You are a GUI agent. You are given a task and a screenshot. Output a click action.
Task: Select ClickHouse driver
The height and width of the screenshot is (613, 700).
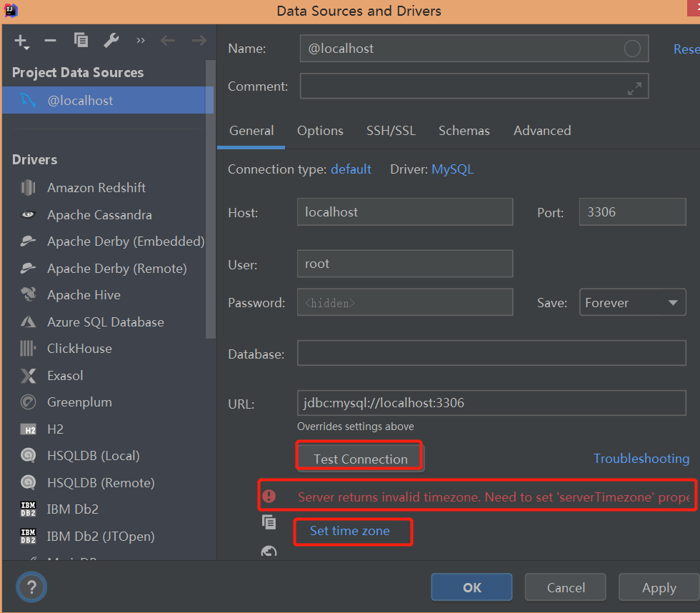coord(79,348)
